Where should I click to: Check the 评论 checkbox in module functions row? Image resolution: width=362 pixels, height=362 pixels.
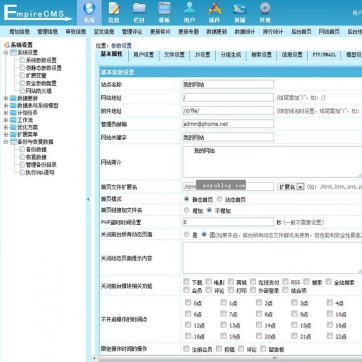point(209,290)
